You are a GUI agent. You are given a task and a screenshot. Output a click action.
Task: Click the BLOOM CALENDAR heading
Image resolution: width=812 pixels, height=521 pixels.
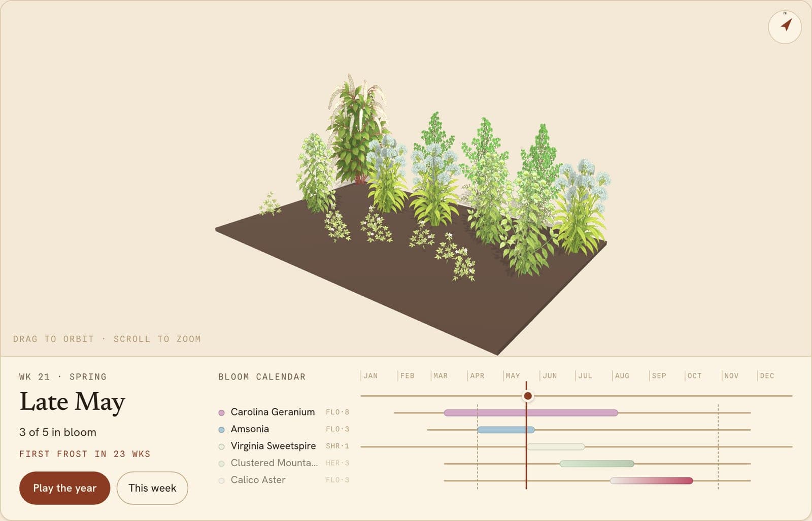(x=262, y=377)
